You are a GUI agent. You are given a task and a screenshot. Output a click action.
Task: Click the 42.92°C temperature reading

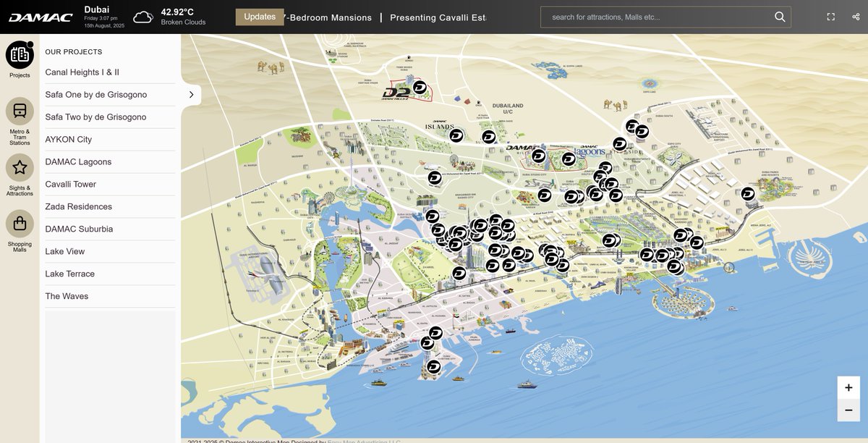coord(177,12)
